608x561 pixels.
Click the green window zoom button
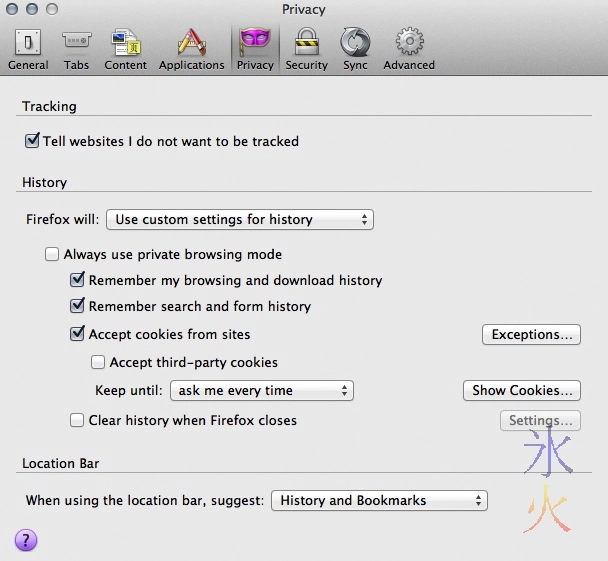[53, 9]
